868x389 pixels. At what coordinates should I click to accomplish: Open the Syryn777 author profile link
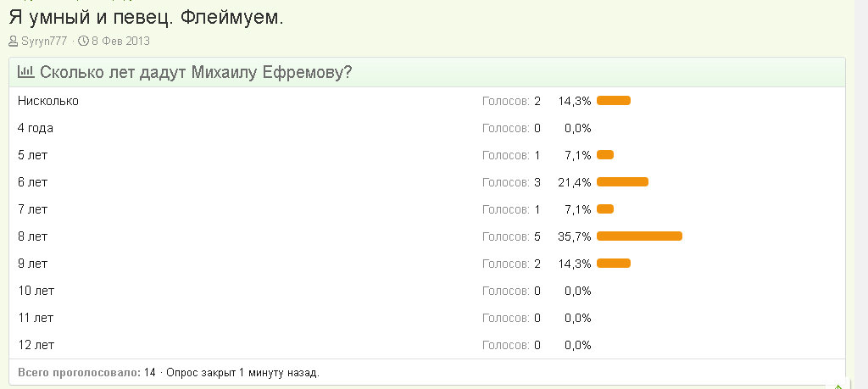pyautogui.click(x=44, y=41)
